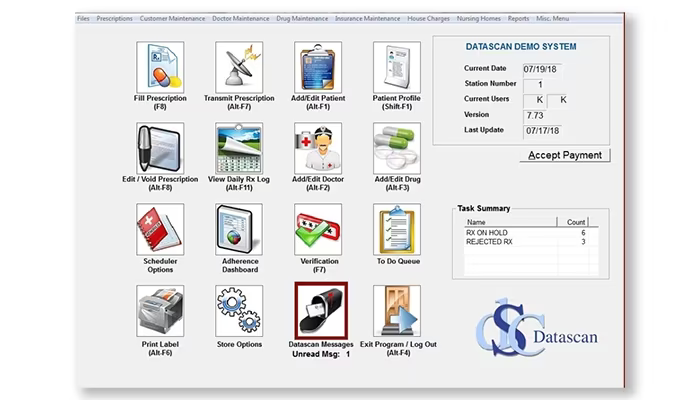
Task: Open the To Do Queue checklist icon
Action: tap(397, 229)
